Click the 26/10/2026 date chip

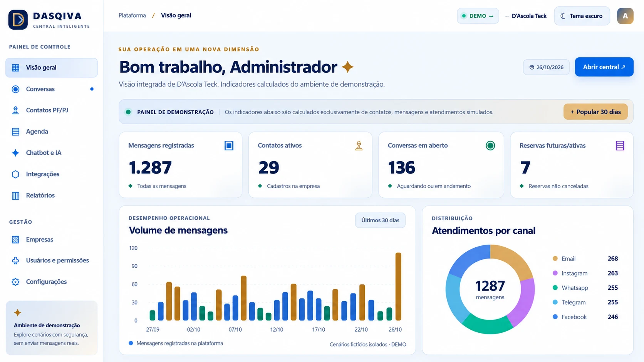click(x=546, y=67)
